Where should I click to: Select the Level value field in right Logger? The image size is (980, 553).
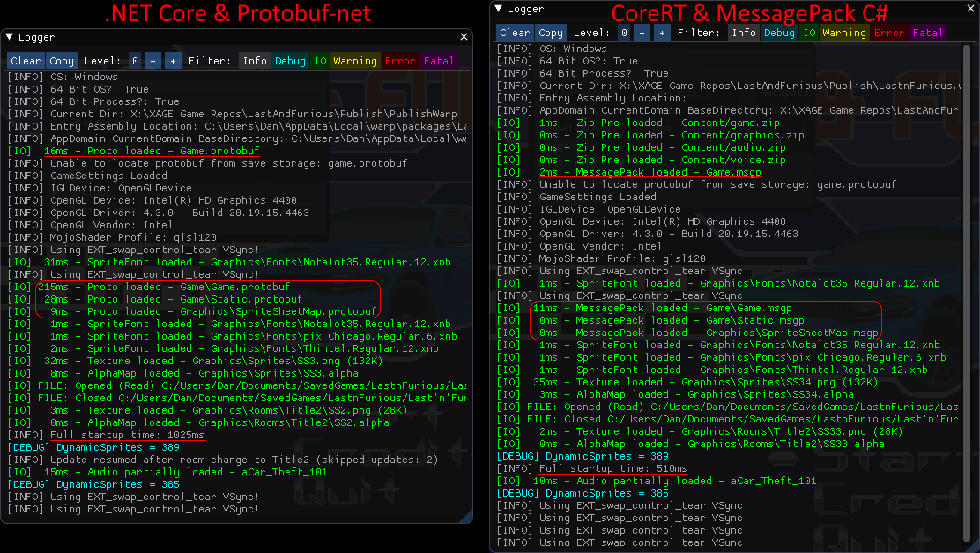624,33
